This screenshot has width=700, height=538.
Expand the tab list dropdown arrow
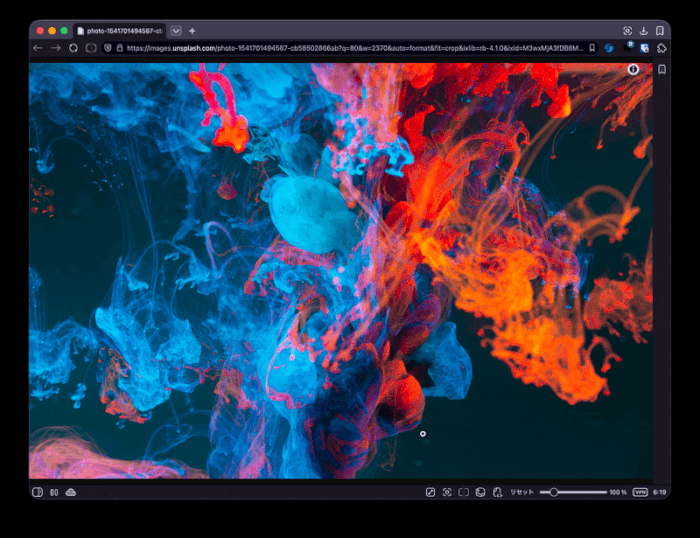(177, 31)
